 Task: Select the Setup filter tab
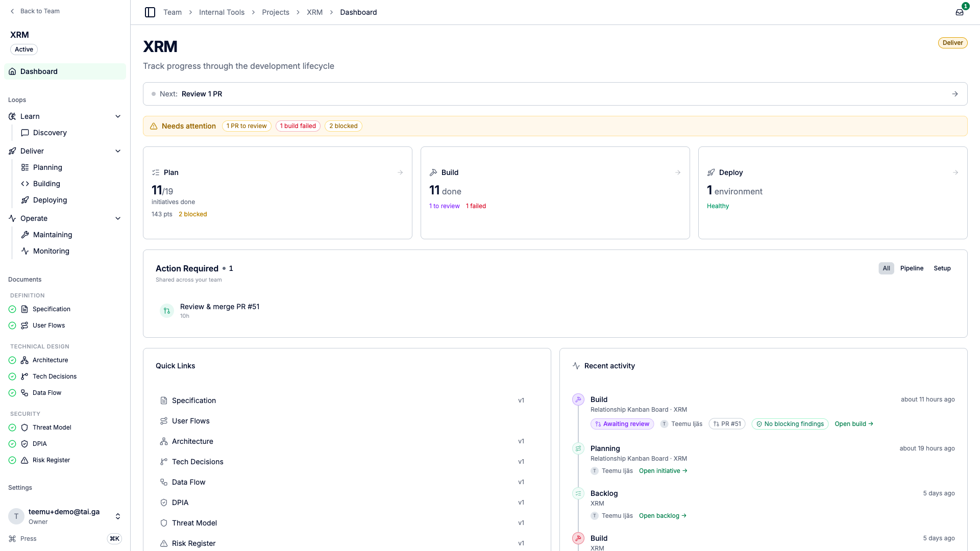click(942, 268)
